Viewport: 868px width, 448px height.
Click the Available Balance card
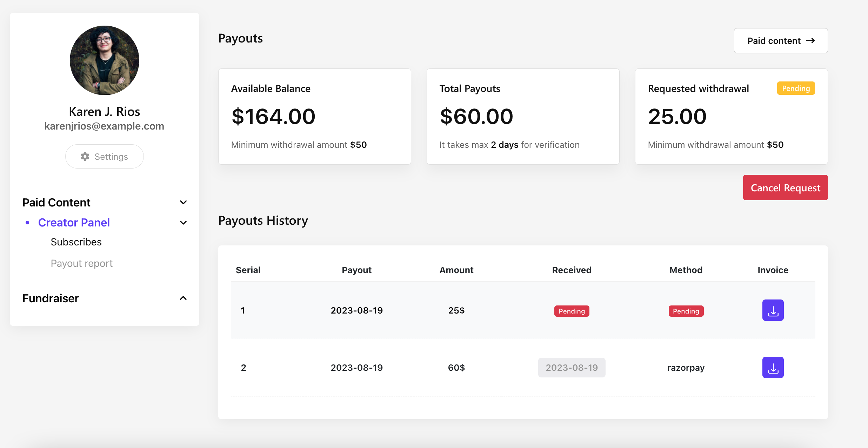[x=314, y=117]
